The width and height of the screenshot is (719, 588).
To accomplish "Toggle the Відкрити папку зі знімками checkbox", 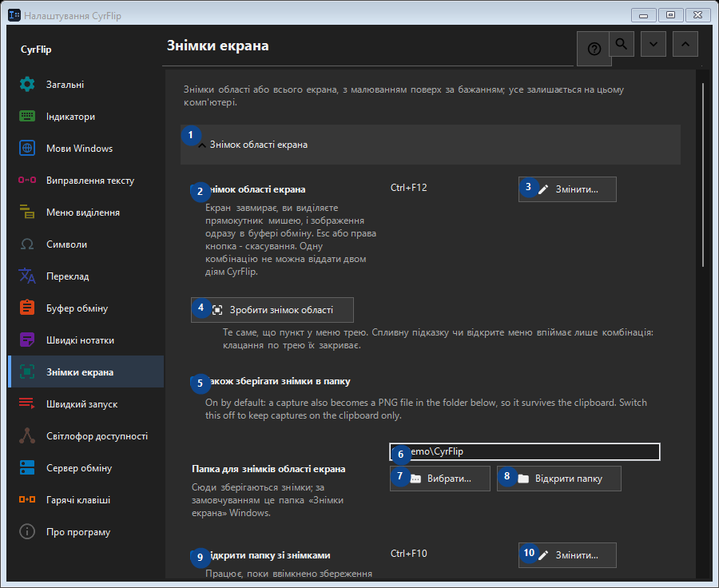I will (196, 555).
